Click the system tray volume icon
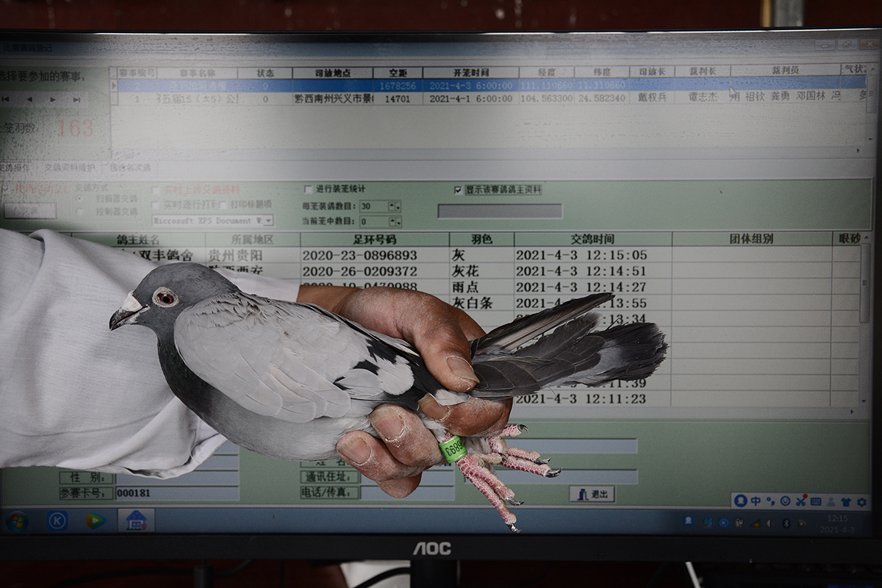Image resolution: width=882 pixels, height=588 pixels. click(x=770, y=523)
